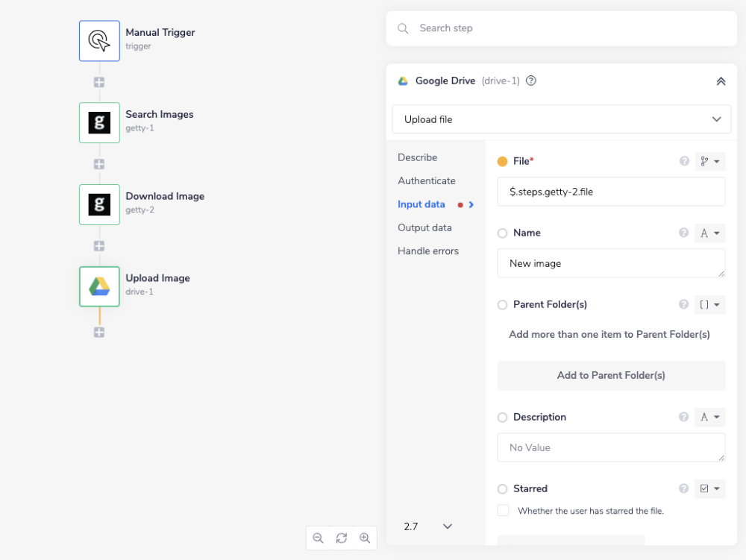Click the zoom out magnifier icon
Viewport: 746px width, 560px height.
click(319, 538)
